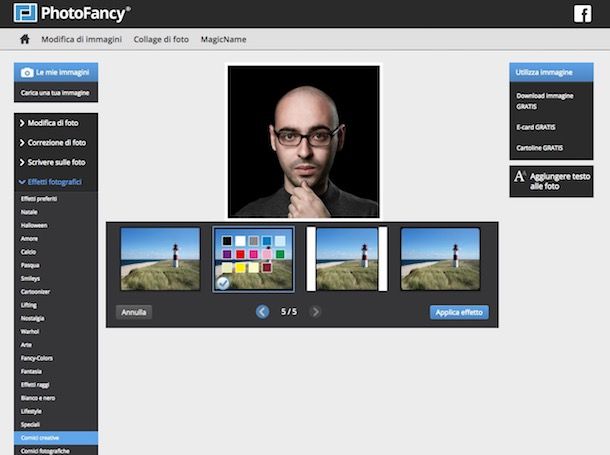The height and width of the screenshot is (455, 610).
Task: Select the Lifting effects category
Action: tap(29, 305)
